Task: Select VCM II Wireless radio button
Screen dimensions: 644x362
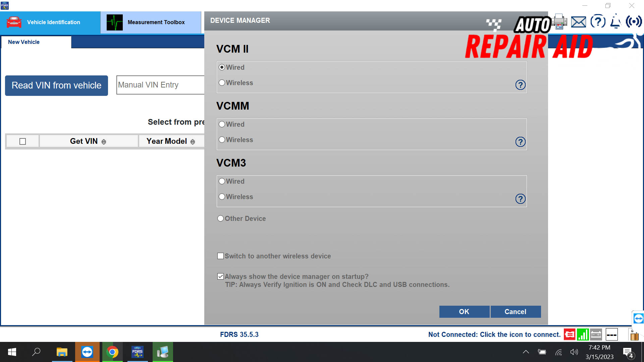Action: point(222,83)
